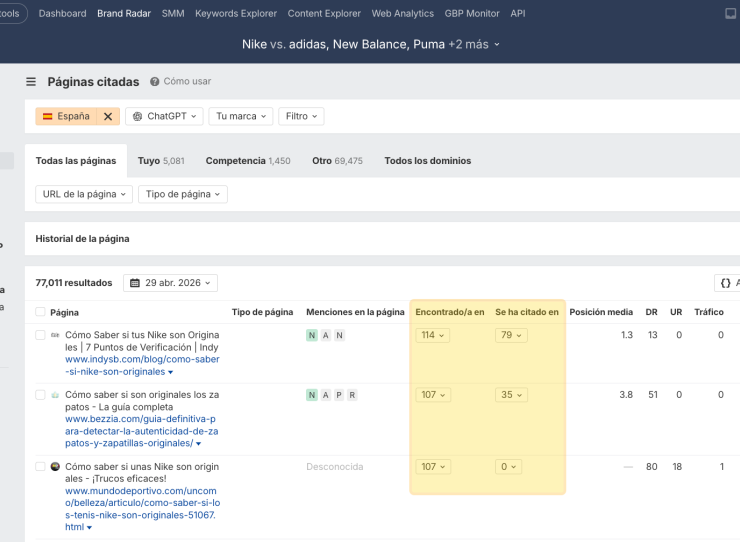Open GBP Monitor in top navigation
The width and height of the screenshot is (740, 542).
pyautogui.click(x=472, y=14)
